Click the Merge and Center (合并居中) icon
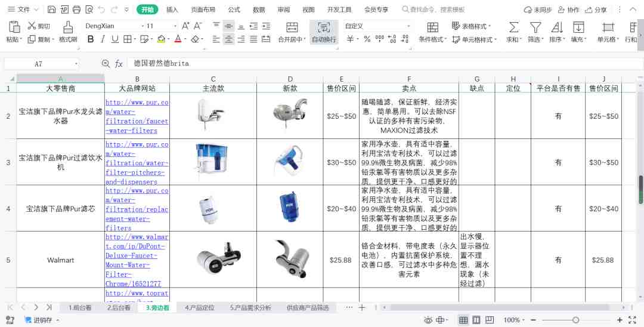 (x=292, y=27)
